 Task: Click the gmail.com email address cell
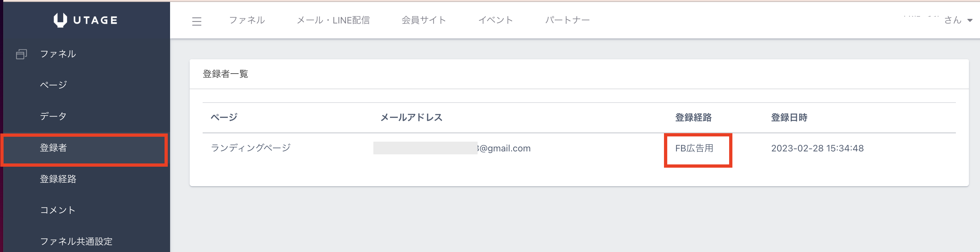click(x=504, y=148)
